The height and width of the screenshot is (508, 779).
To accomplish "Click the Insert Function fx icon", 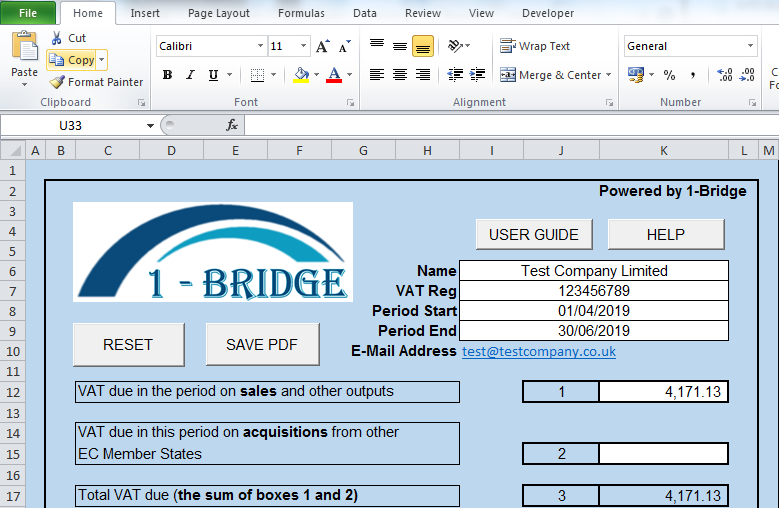I will [232, 125].
